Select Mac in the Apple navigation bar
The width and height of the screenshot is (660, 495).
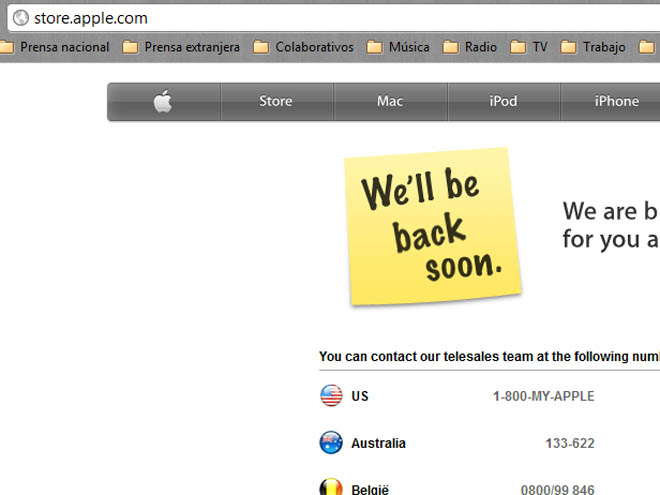tap(390, 101)
